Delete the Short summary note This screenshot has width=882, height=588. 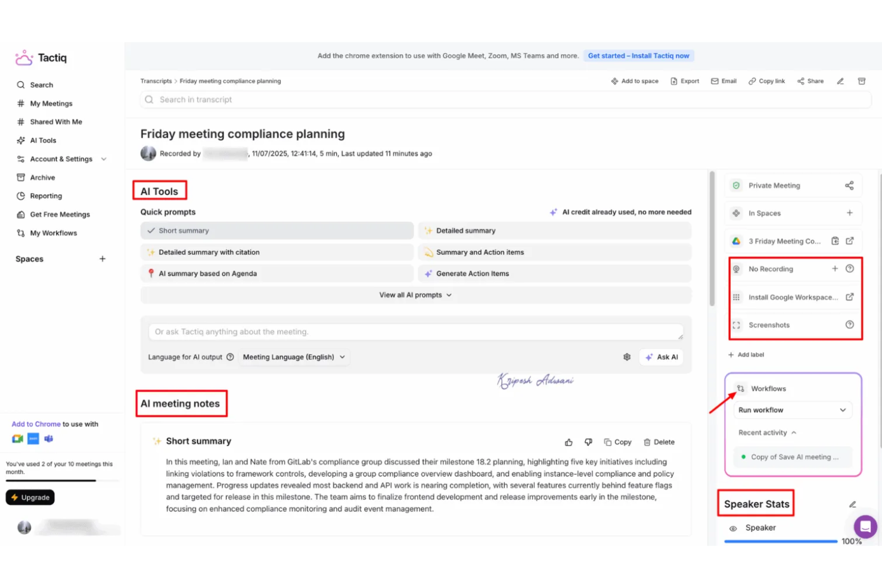[x=659, y=442]
